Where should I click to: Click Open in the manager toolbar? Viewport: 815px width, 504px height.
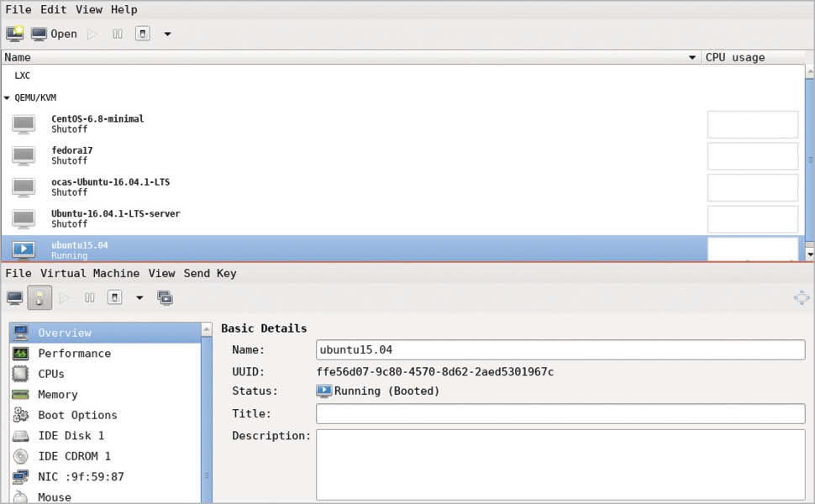click(54, 34)
